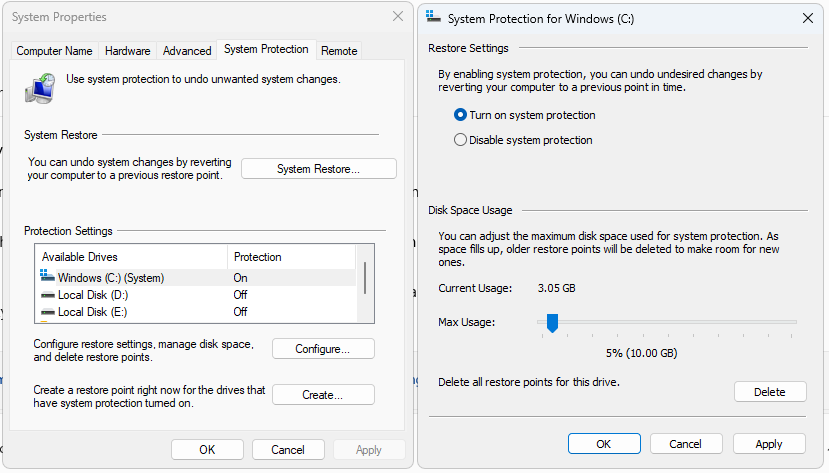829x473 pixels.
Task: Launch System Restore... button
Action: (319, 169)
